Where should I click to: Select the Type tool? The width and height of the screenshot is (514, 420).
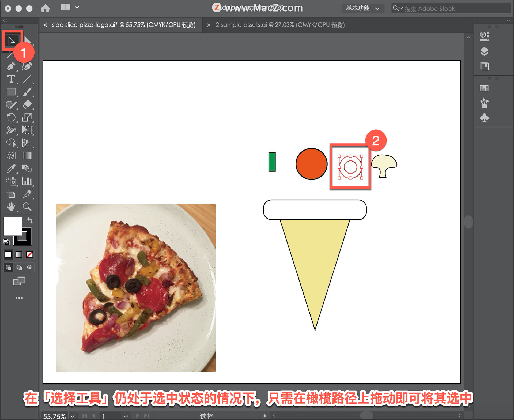click(11, 79)
